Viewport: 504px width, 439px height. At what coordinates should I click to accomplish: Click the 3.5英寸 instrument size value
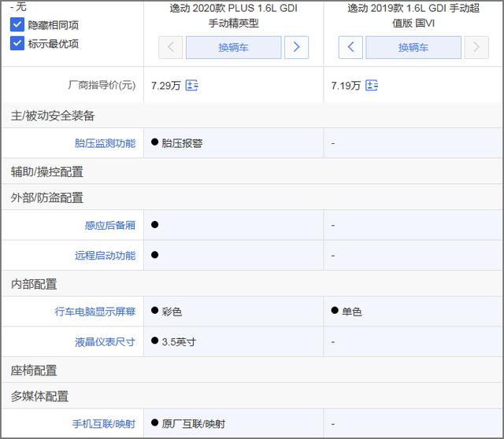pos(179,341)
